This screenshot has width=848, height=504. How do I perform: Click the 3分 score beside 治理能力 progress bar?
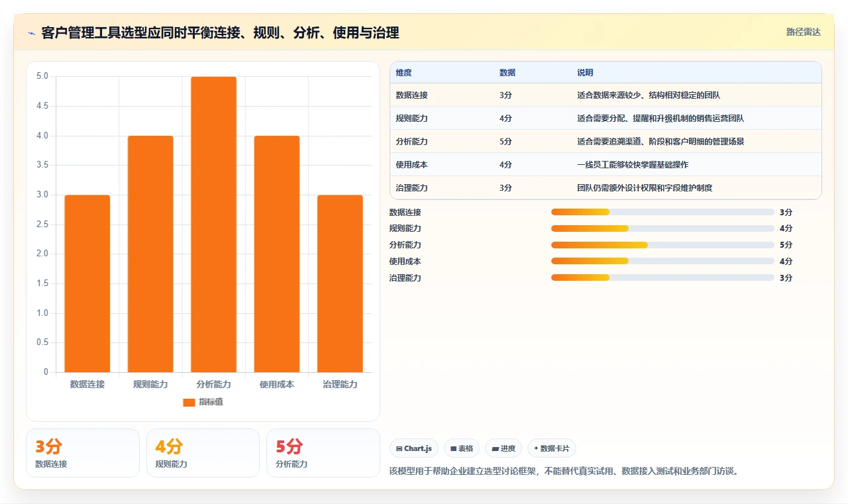pos(786,277)
